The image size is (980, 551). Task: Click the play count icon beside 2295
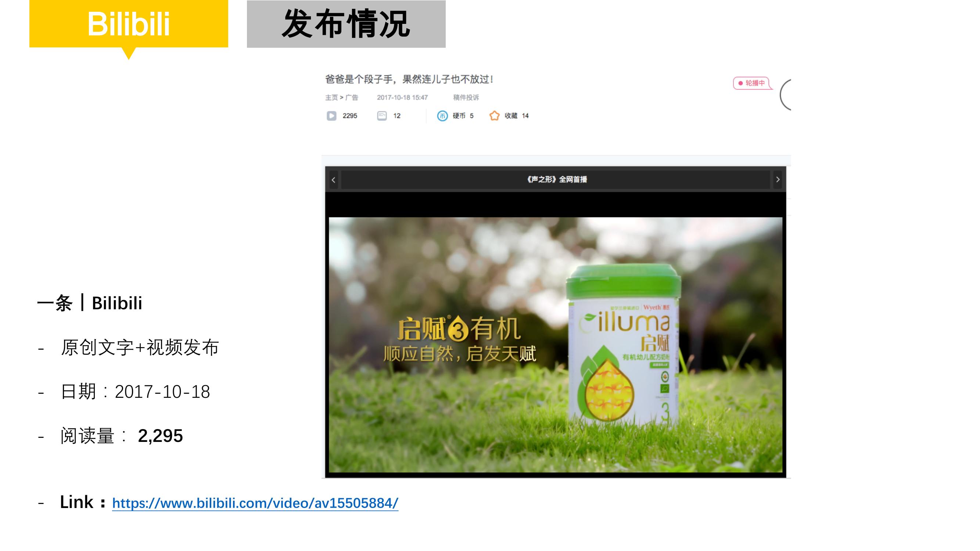331,116
